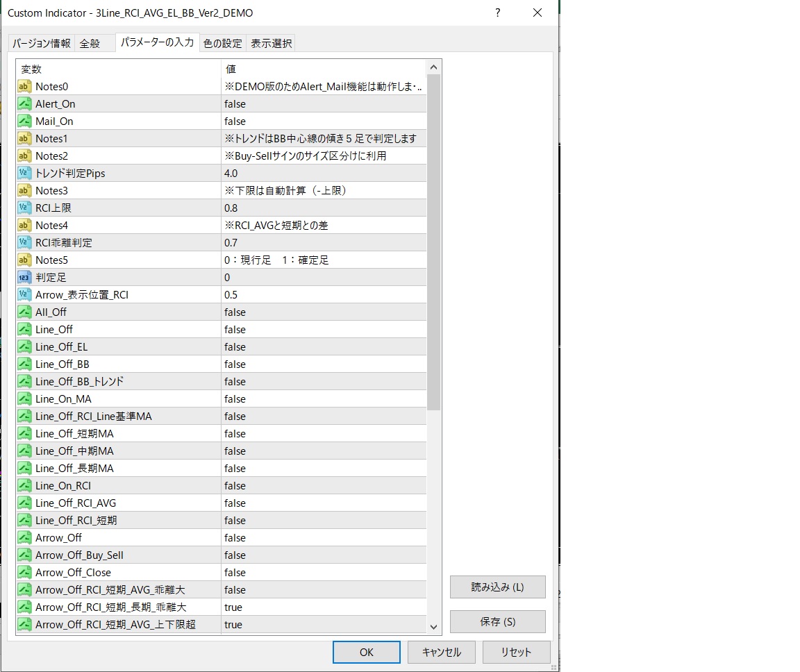Click the Line_Off_長期MA boolean icon

(24, 467)
